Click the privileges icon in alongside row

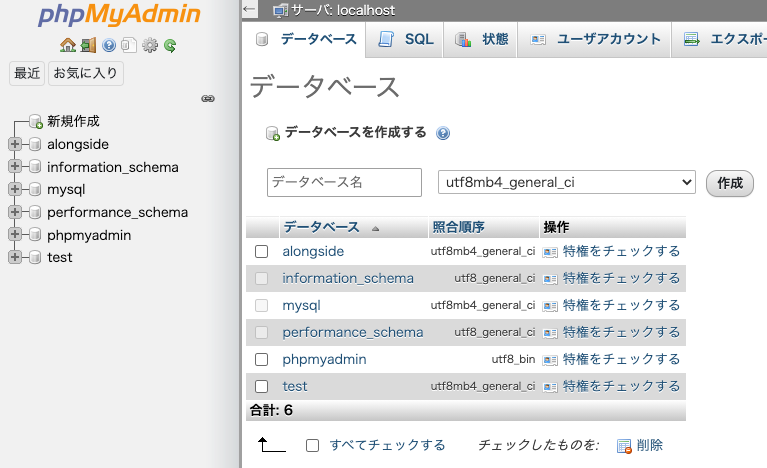point(550,252)
